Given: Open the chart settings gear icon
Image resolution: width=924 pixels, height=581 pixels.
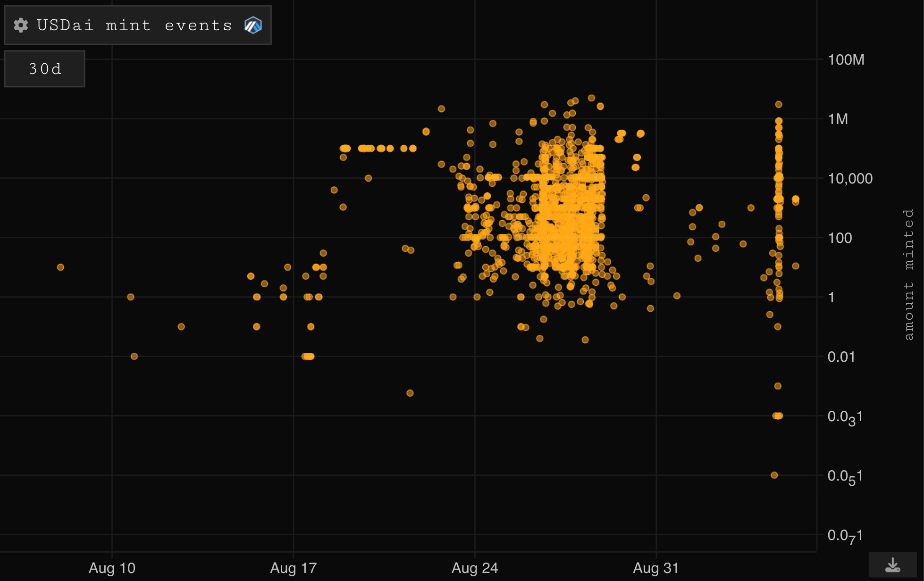Looking at the screenshot, I should (x=21, y=25).
